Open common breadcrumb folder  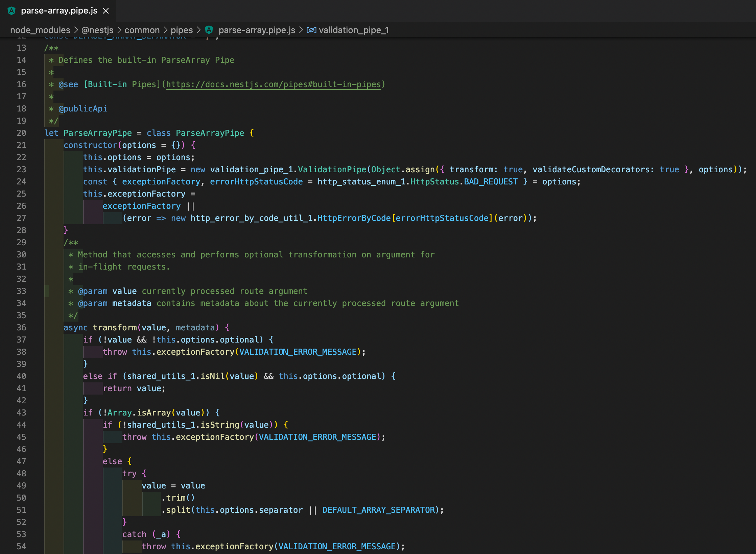point(142,30)
